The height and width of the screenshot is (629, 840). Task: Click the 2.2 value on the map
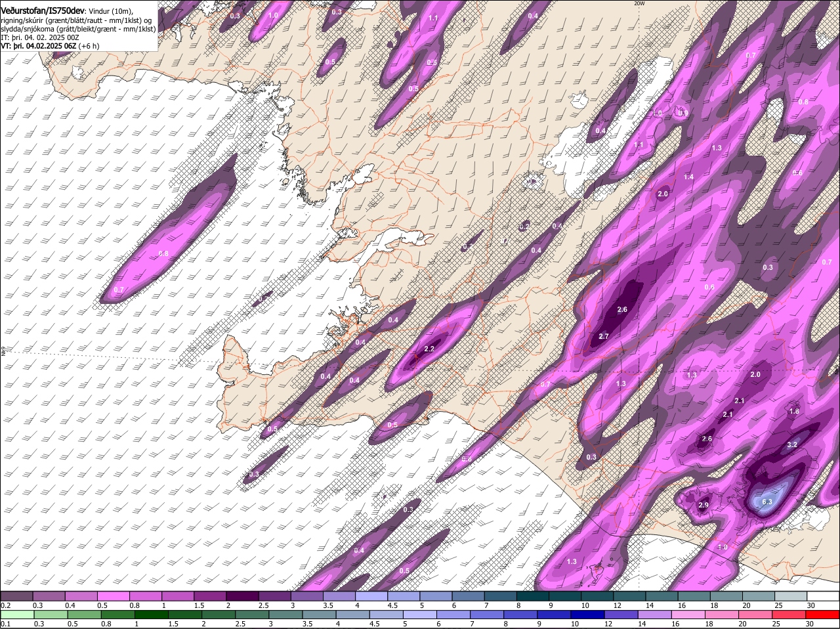coord(429,349)
